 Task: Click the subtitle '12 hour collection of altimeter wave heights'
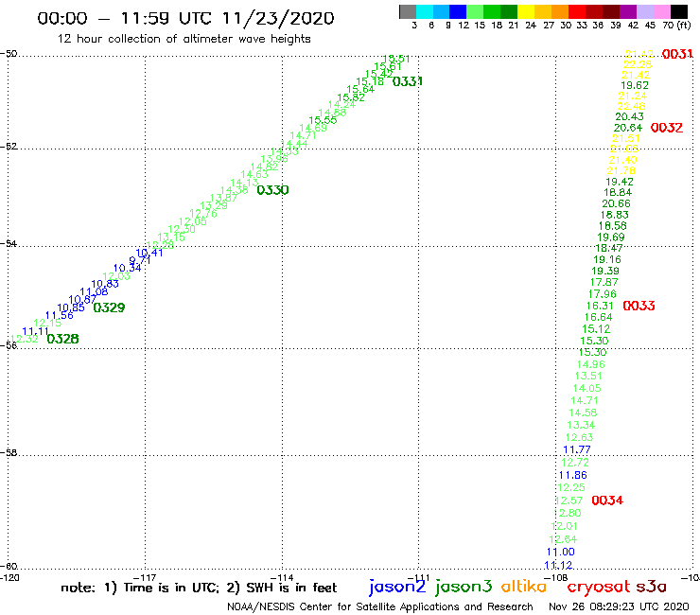[x=184, y=39]
